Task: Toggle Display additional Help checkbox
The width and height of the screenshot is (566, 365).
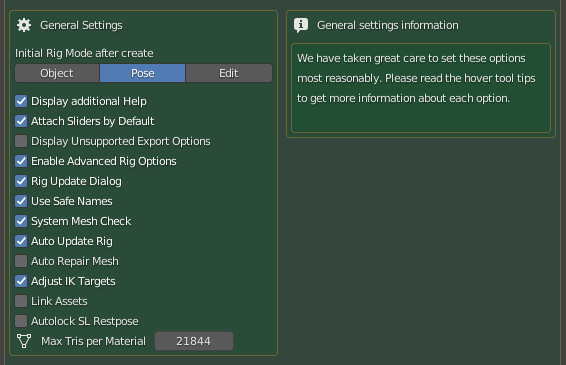Action: [x=21, y=101]
